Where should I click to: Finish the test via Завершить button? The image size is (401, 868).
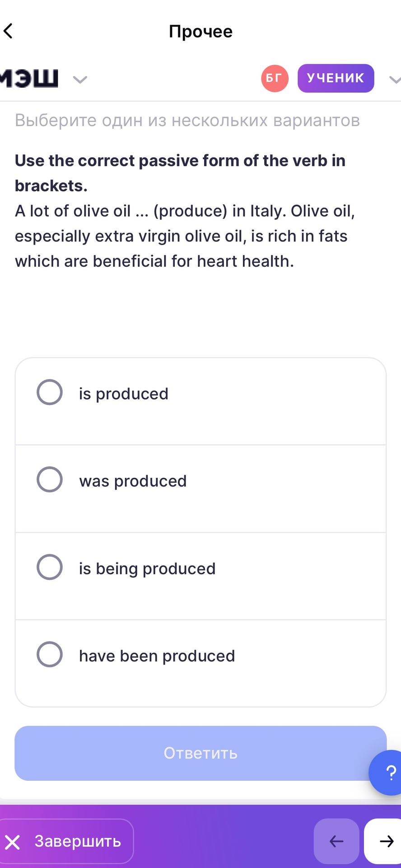click(66, 841)
